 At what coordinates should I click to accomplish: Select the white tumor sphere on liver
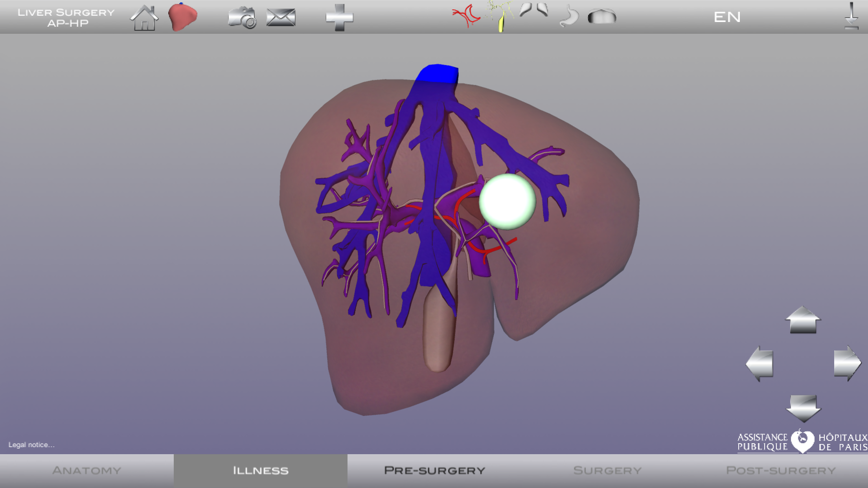point(508,202)
